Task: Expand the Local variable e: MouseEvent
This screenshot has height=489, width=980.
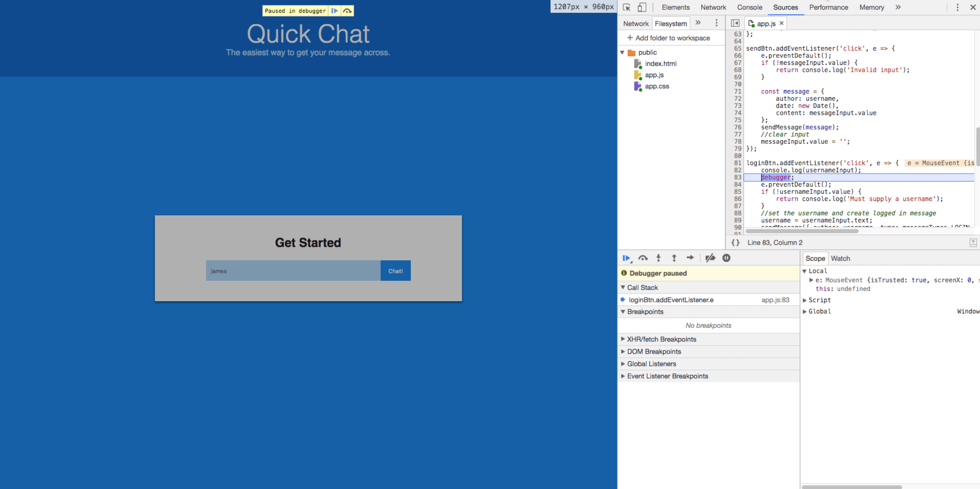Action: (x=811, y=280)
